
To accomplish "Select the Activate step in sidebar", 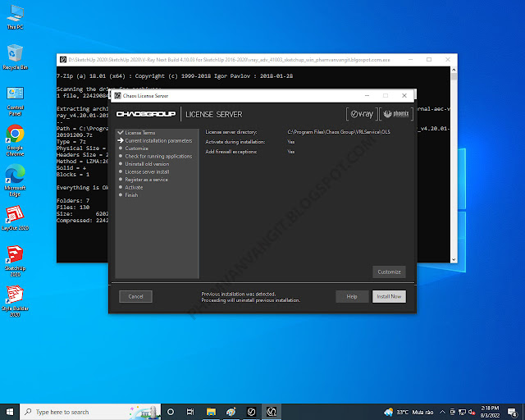I will point(134,187).
